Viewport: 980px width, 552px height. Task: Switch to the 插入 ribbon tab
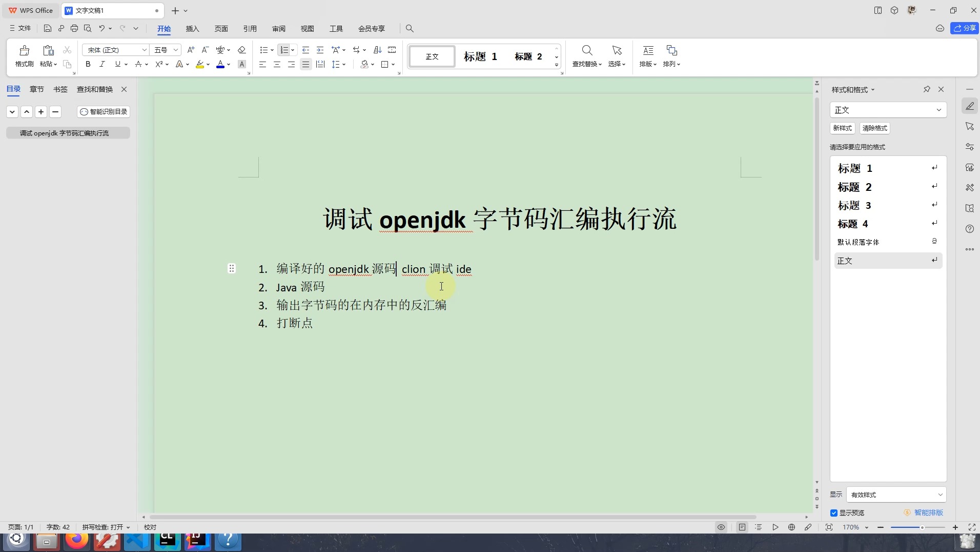[x=192, y=29]
